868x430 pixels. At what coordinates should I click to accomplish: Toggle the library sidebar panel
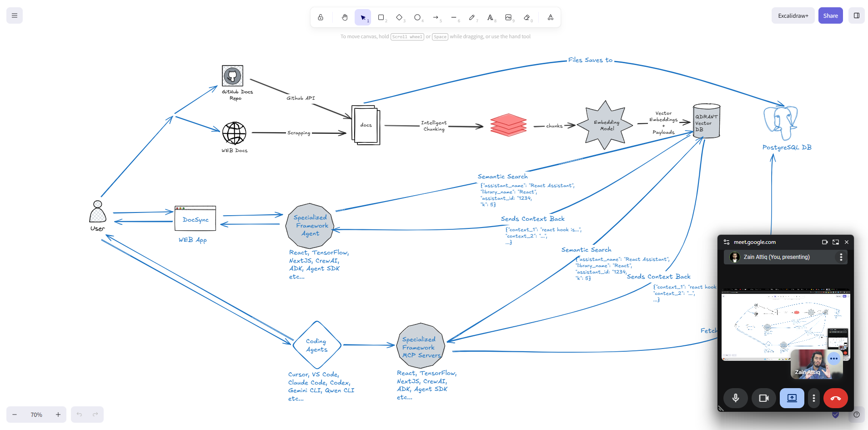click(x=857, y=15)
